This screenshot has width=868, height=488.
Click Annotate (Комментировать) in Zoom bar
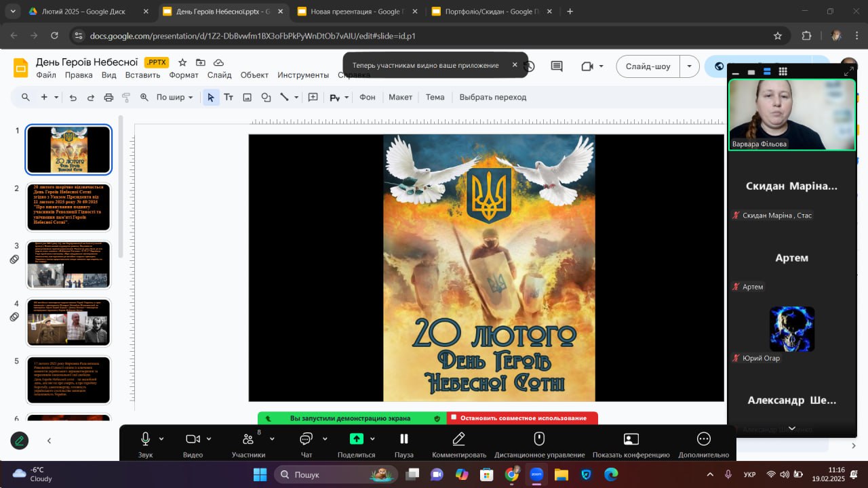(x=459, y=444)
